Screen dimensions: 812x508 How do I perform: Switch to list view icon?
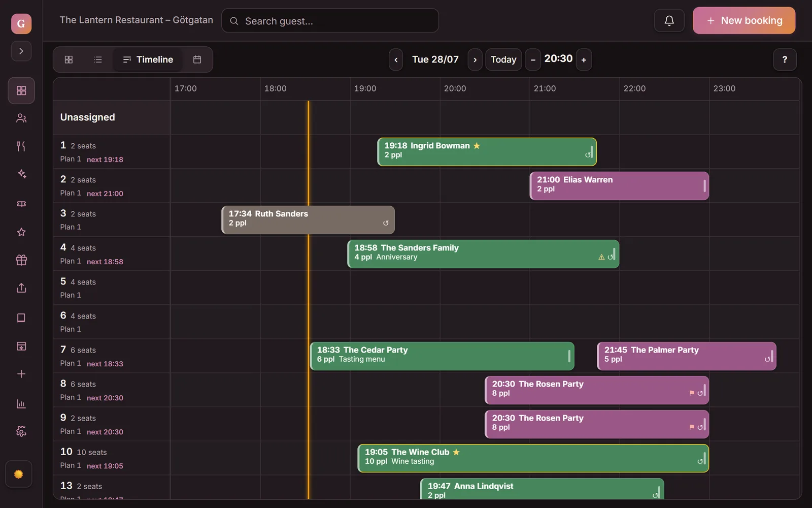pyautogui.click(x=98, y=59)
